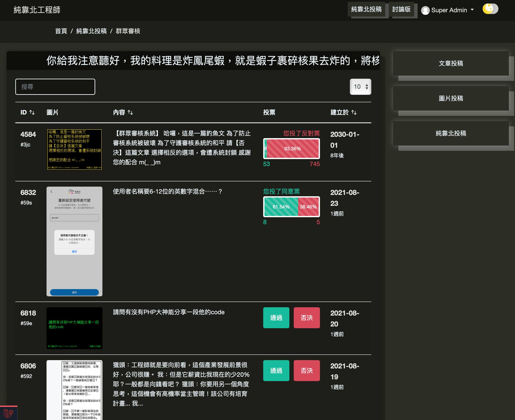Select the #592 code
Image resolution: width=515 pixels, height=420 pixels.
[26, 376]
